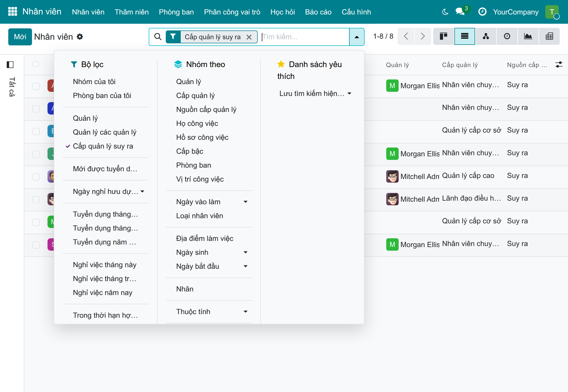Switch to list view
The image size is (568, 392).
pyautogui.click(x=464, y=36)
